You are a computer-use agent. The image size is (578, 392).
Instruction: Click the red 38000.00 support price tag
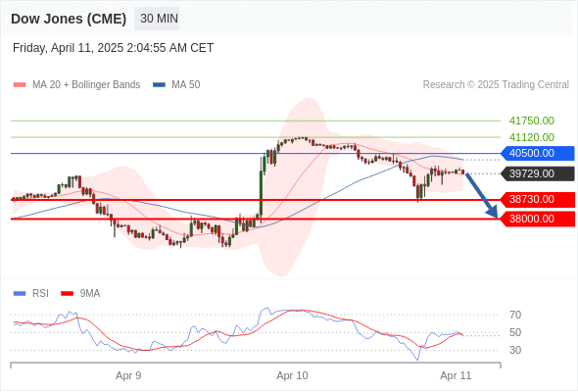tap(538, 220)
